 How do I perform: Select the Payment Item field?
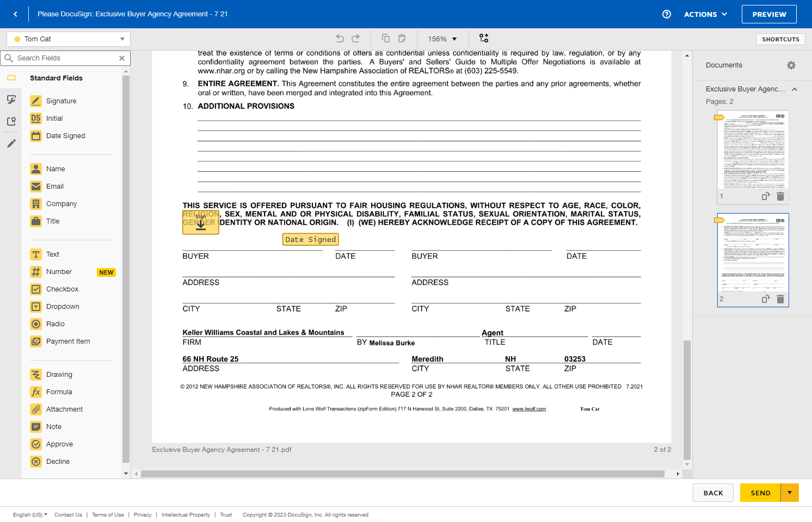click(60, 341)
